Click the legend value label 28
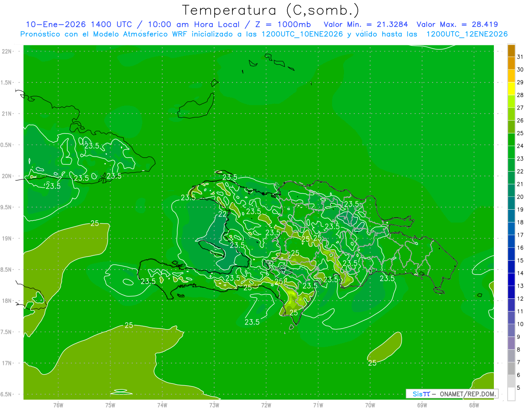The height and width of the screenshot is (411, 532). pyautogui.click(x=520, y=95)
